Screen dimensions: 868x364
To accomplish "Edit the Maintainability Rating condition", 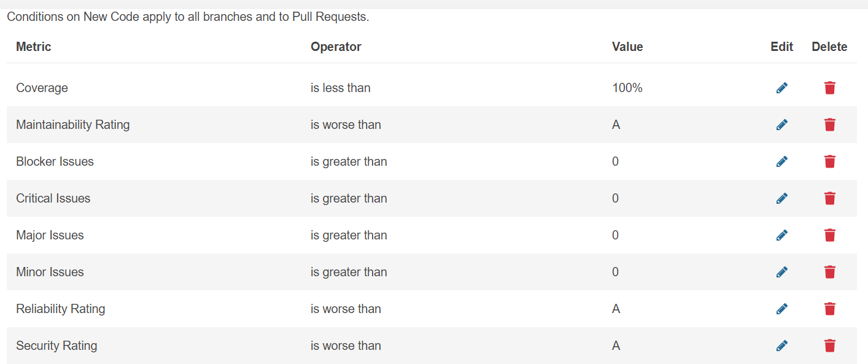I will pos(781,125).
